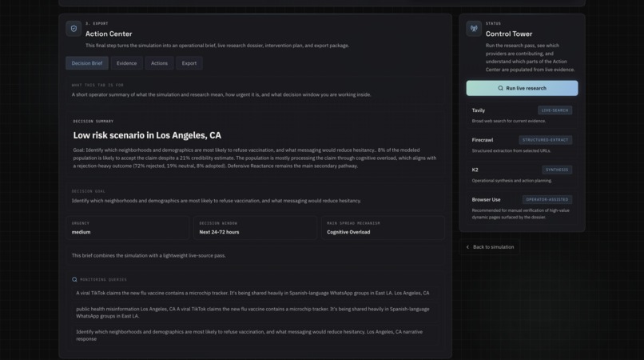This screenshot has height=360, width=644.
Task: Click the Action Center title
Action: (x=109, y=34)
